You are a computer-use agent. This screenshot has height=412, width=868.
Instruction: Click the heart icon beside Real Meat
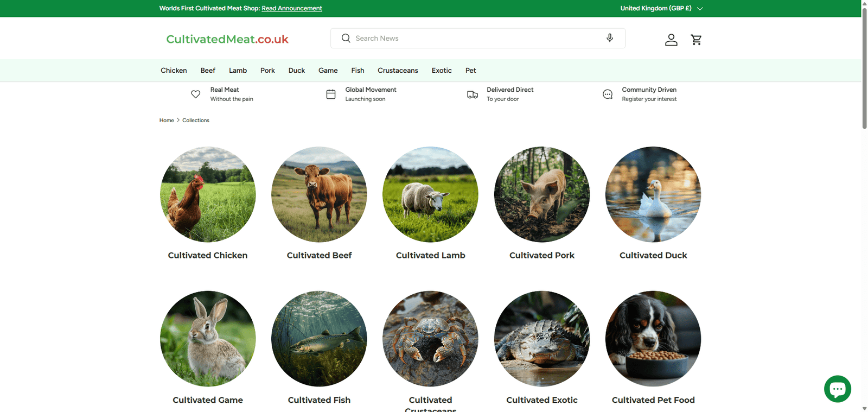click(196, 94)
